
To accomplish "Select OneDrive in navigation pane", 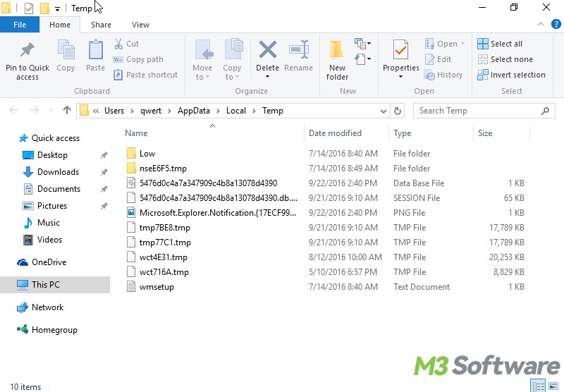I will pos(49,262).
